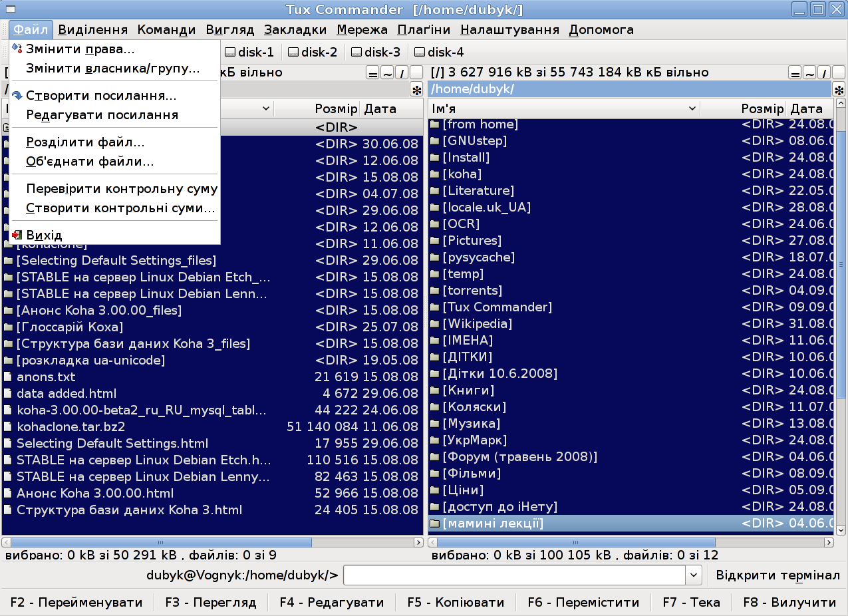Viewport: 848px width, 616px height.
Task: Open the asterisk bookmarks button, left panel
Action: click(x=416, y=88)
